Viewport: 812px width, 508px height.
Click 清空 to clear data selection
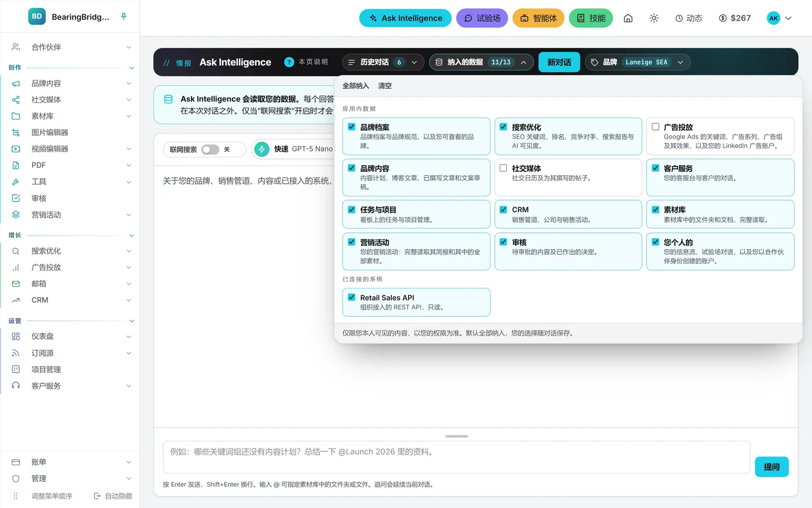[385, 86]
